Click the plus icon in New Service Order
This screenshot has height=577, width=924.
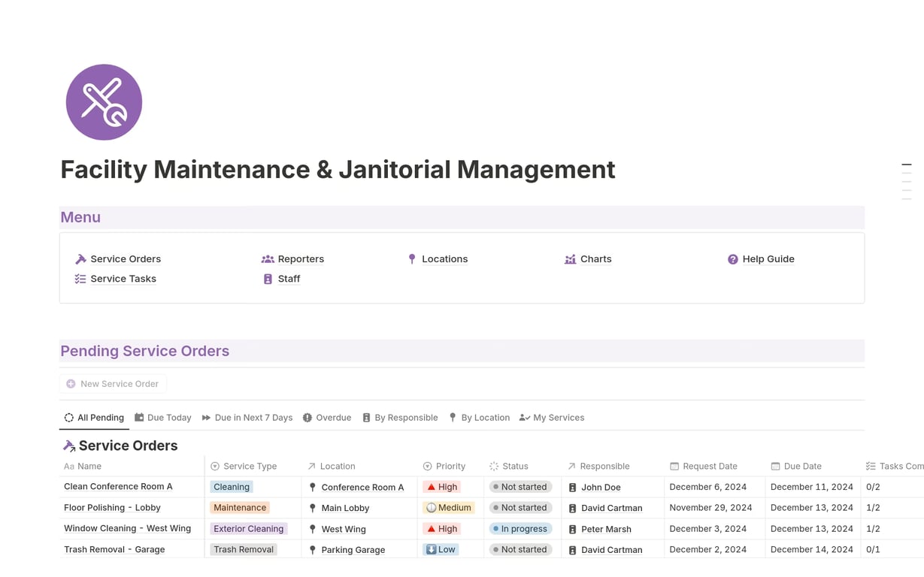tap(71, 384)
